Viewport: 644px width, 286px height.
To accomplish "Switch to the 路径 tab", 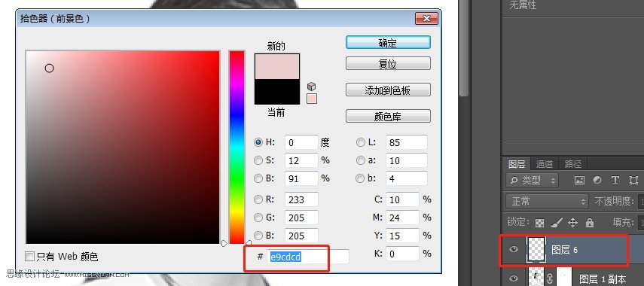I will click(573, 164).
